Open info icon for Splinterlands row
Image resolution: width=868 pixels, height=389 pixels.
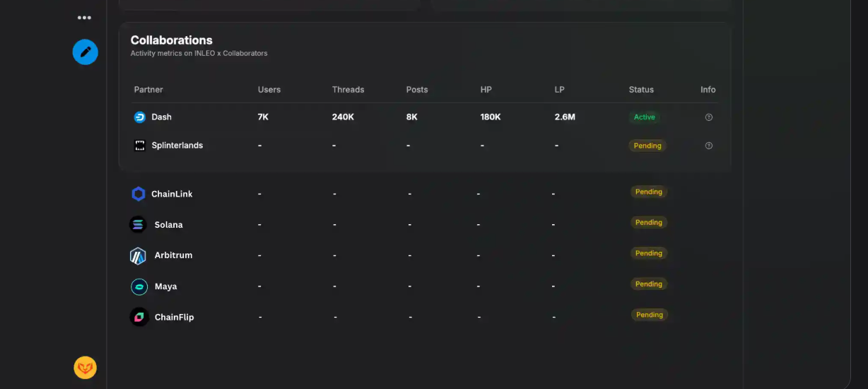tap(709, 146)
